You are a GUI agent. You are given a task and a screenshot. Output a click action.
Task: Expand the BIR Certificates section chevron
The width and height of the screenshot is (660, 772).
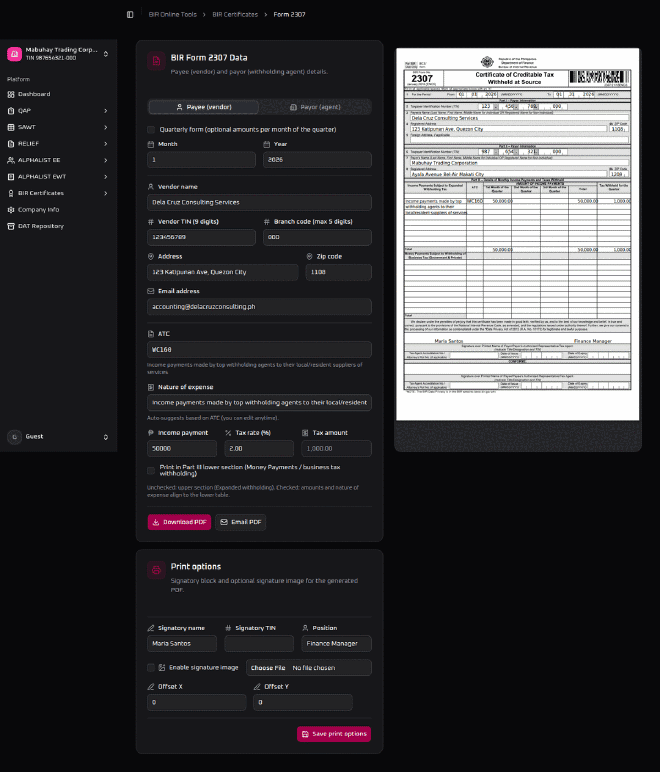coord(105,193)
